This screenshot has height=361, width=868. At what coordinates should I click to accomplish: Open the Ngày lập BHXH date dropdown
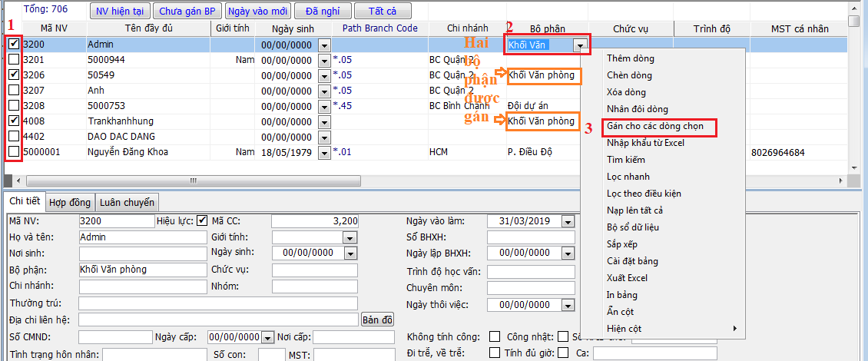pyautogui.click(x=568, y=253)
